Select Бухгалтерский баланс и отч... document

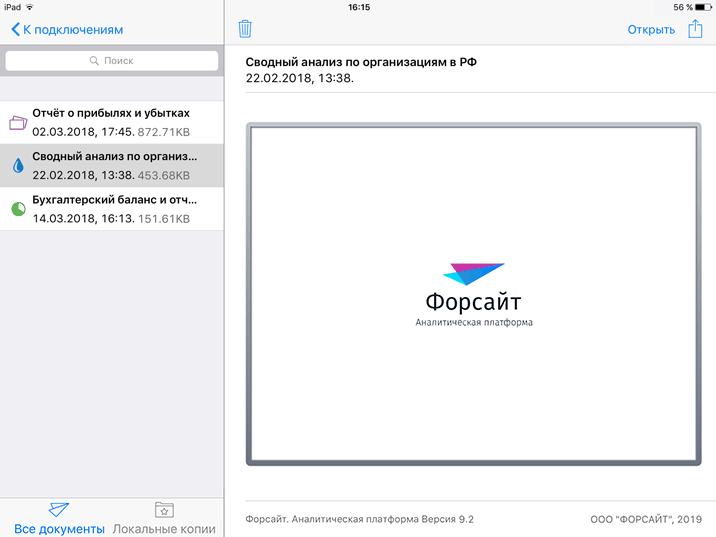(112, 209)
